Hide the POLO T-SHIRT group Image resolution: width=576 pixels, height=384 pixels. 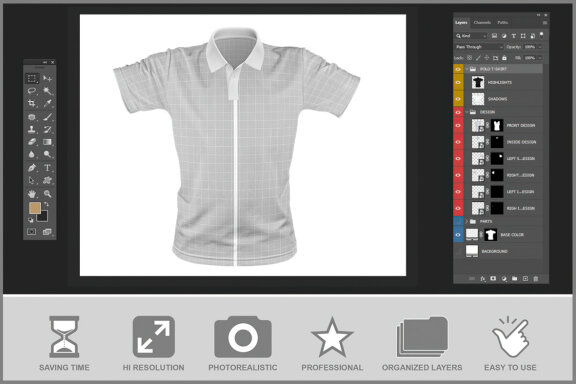tap(458, 69)
